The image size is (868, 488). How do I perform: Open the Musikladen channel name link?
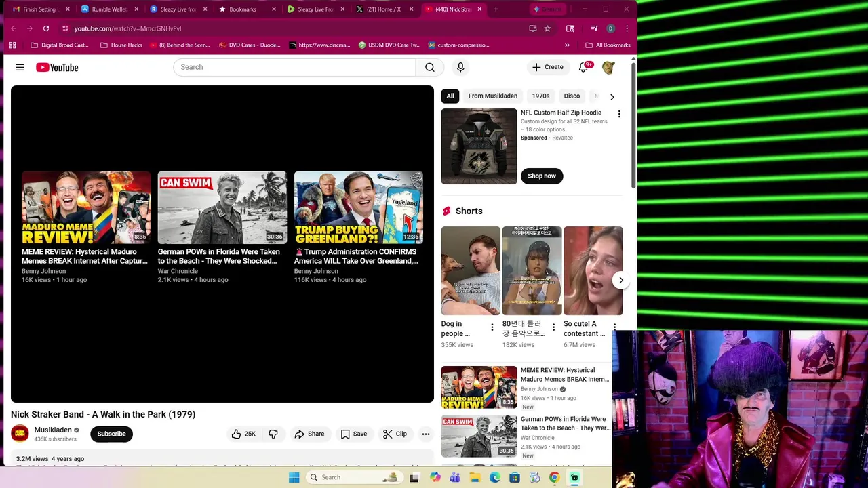click(x=53, y=430)
